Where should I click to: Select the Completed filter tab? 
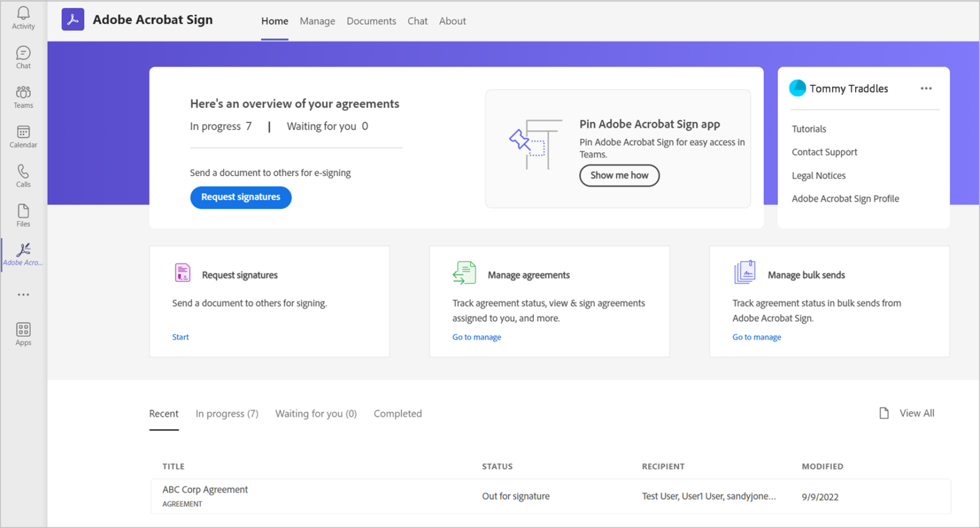coord(397,413)
